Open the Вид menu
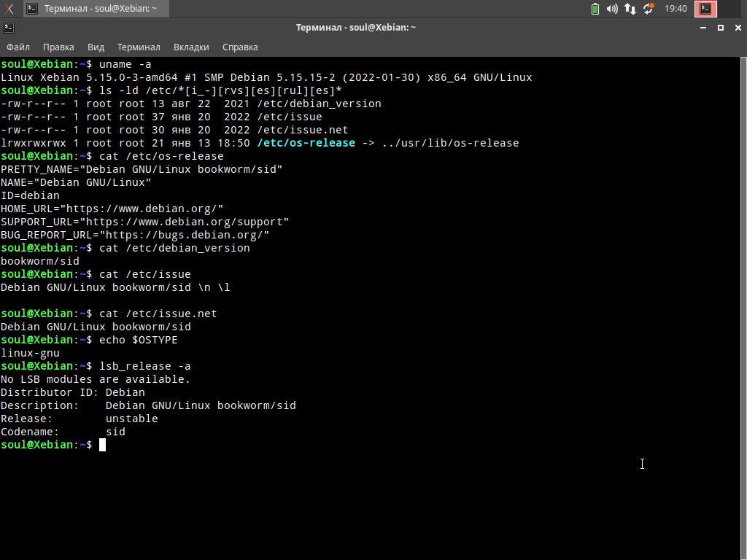The width and height of the screenshot is (747, 560). coord(96,47)
